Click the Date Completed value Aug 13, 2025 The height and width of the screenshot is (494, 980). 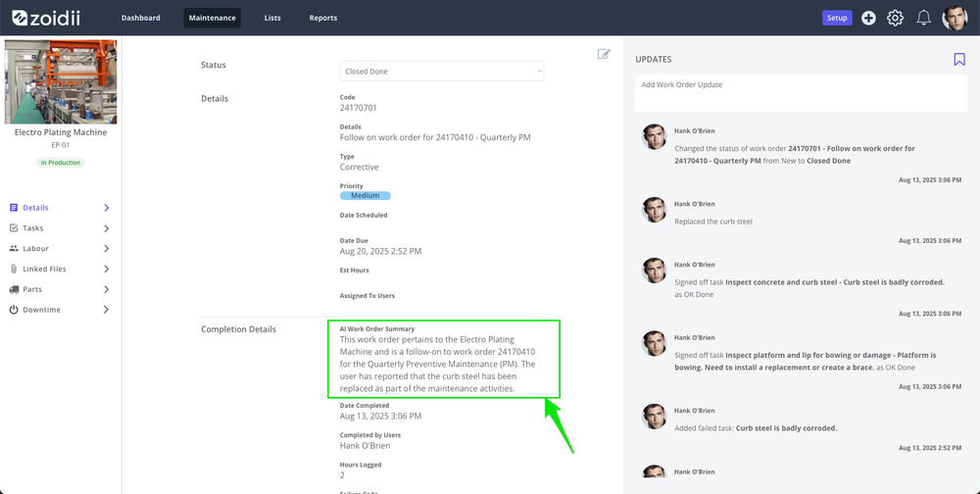380,416
